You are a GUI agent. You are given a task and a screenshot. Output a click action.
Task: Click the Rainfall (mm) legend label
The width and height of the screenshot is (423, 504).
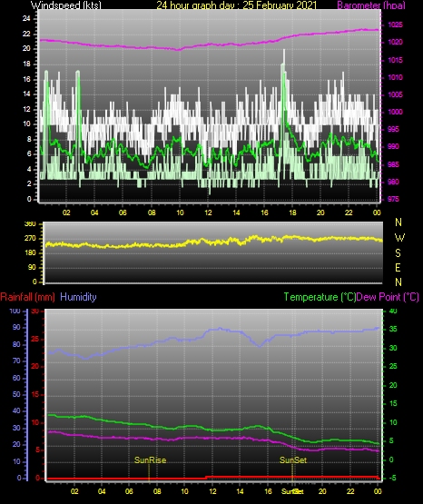tap(27, 297)
